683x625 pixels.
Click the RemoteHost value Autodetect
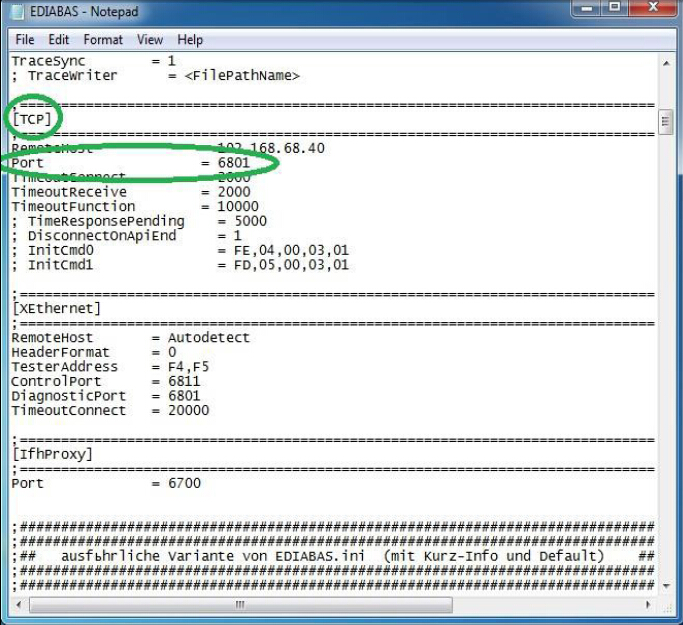tap(209, 338)
